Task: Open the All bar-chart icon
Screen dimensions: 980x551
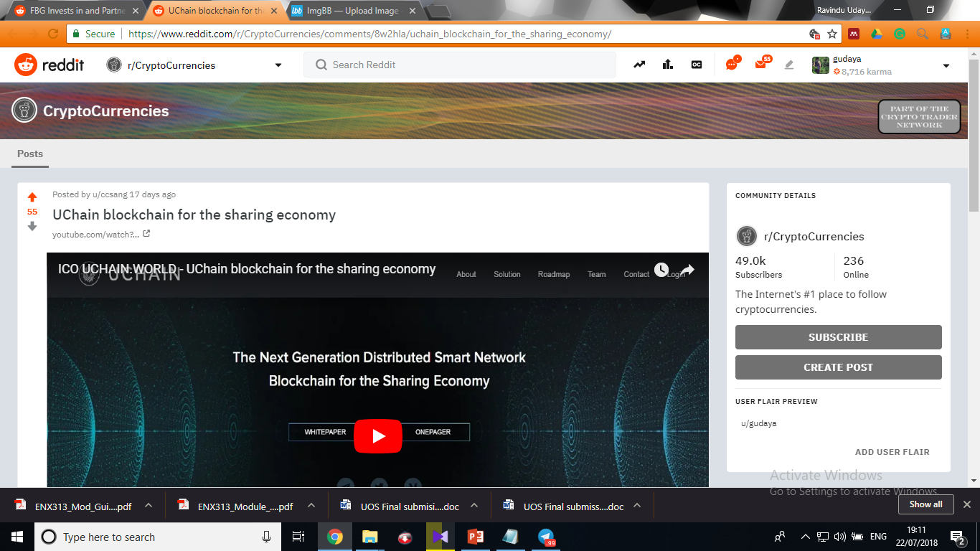Action: point(668,65)
